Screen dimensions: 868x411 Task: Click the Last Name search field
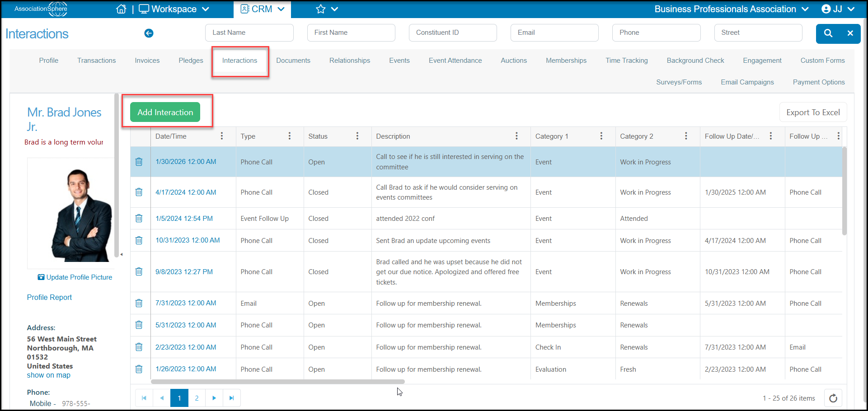[249, 33]
